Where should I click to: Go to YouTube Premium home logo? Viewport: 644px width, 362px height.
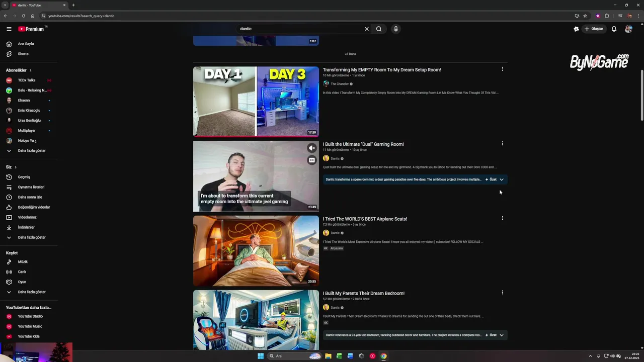coord(31,29)
